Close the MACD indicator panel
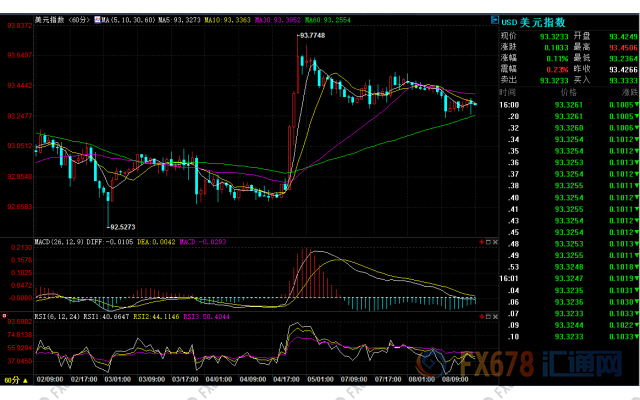The width and height of the screenshot is (640, 400). pos(495,242)
